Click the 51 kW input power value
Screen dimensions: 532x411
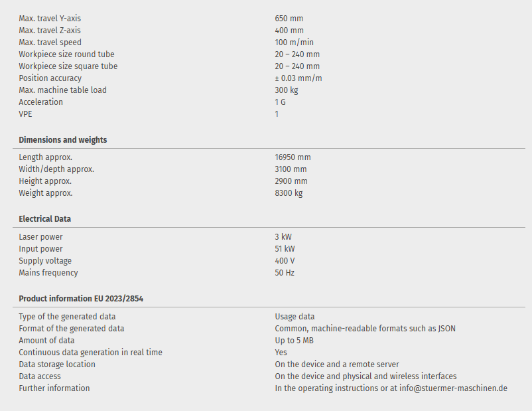pos(285,249)
